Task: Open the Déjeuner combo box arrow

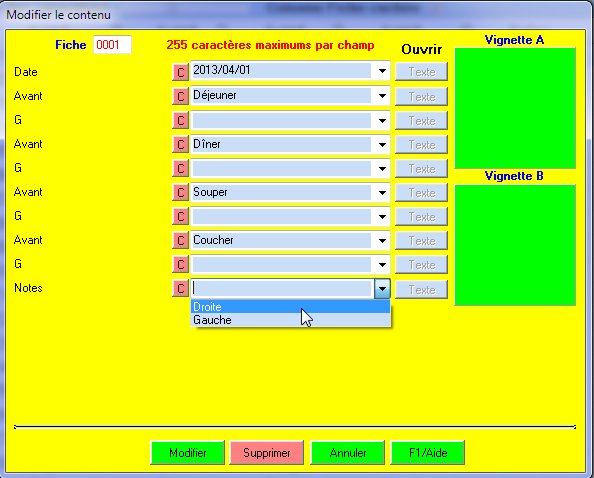Action: pyautogui.click(x=382, y=96)
